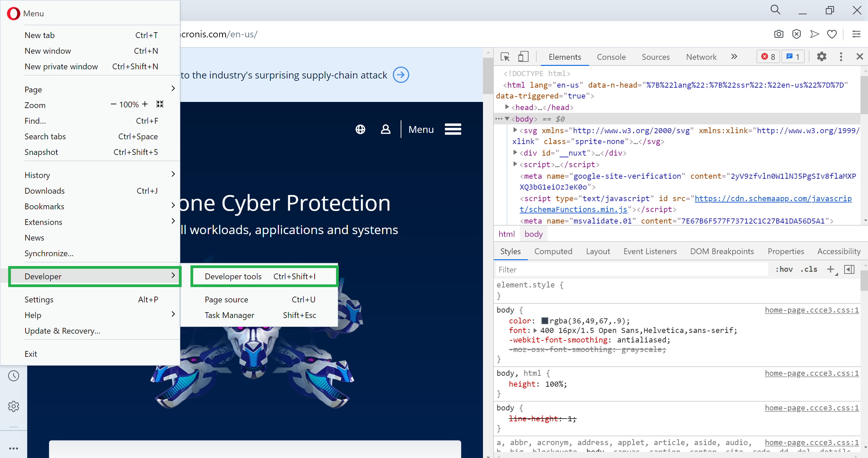The height and width of the screenshot is (458, 868).
Task: Open the Accessibility tab
Action: 839,251
